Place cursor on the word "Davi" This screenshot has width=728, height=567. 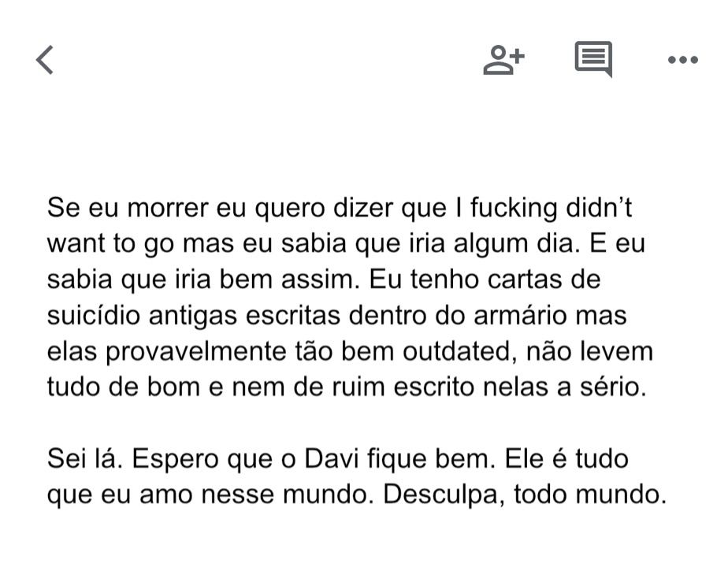pyautogui.click(x=332, y=458)
